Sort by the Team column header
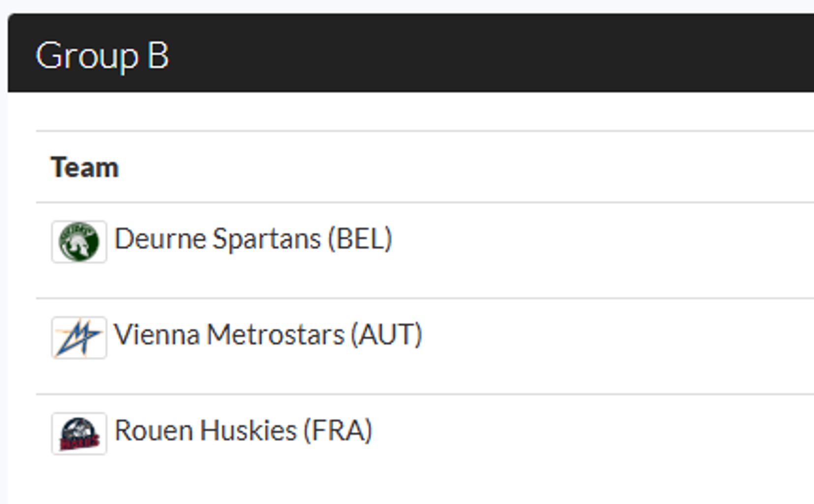The image size is (814, 504). (x=85, y=167)
